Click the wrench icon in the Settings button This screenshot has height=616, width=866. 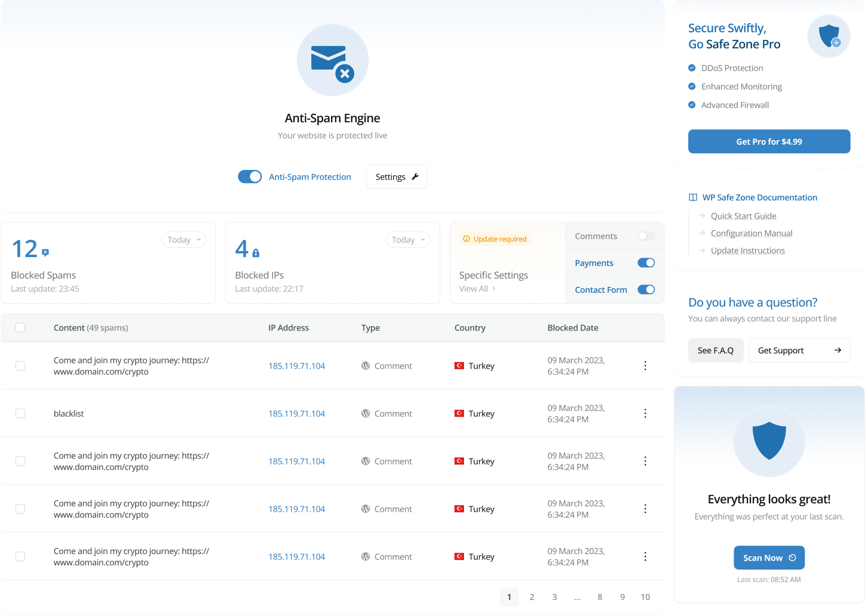point(415,177)
